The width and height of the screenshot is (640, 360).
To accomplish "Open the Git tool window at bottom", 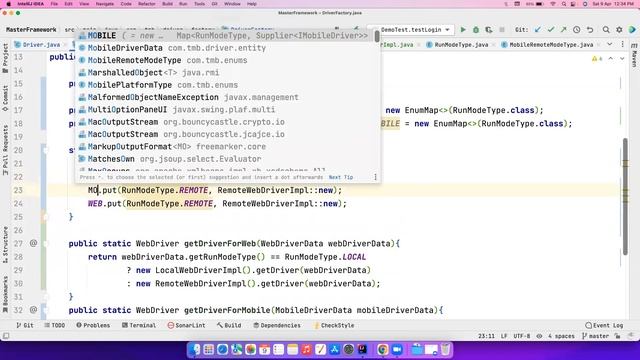I will pos(25,325).
